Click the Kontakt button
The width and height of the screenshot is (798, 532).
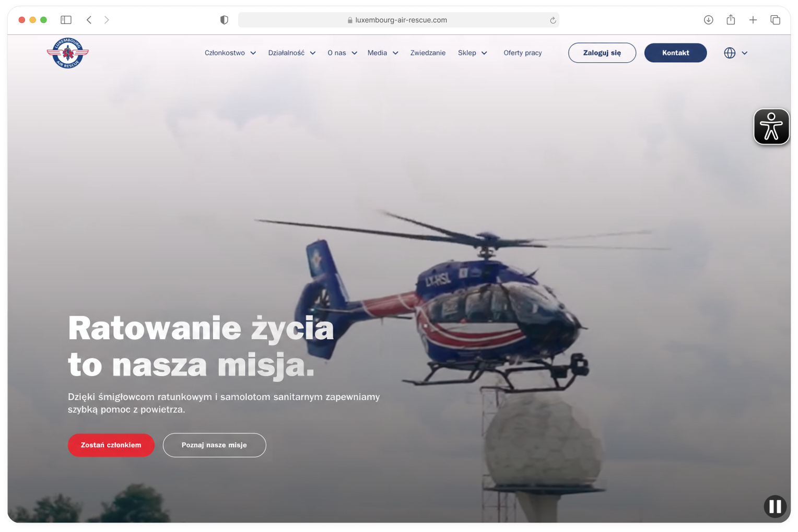pos(675,53)
